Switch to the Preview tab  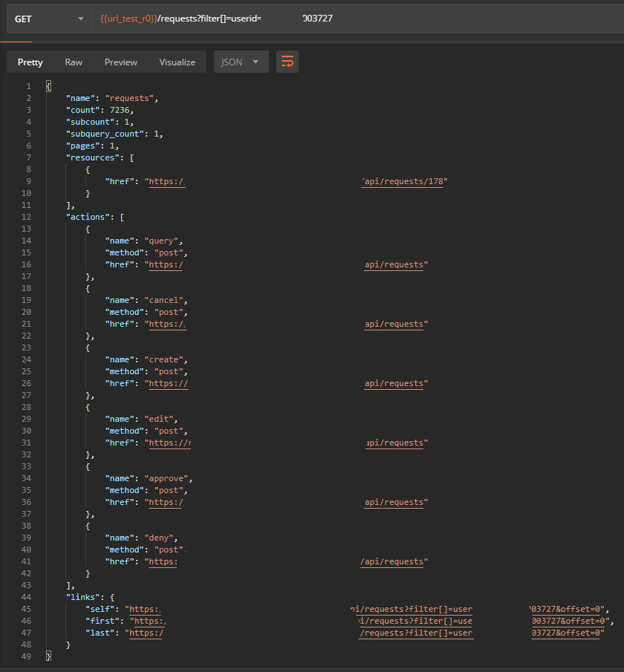121,62
